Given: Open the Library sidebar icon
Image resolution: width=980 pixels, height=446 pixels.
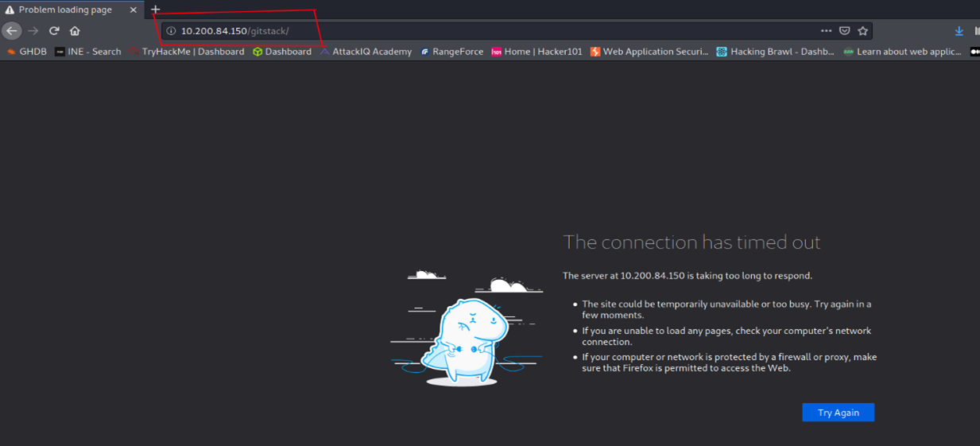Looking at the screenshot, I should [977, 31].
